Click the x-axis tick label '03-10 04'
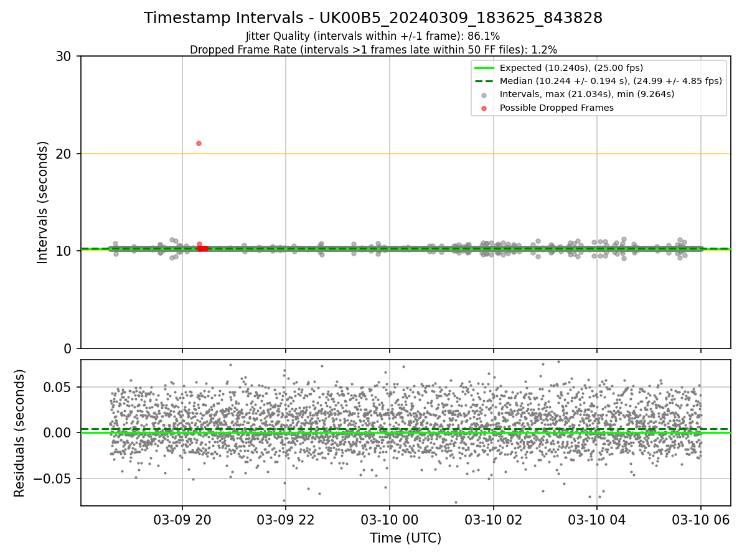 [597, 519]
